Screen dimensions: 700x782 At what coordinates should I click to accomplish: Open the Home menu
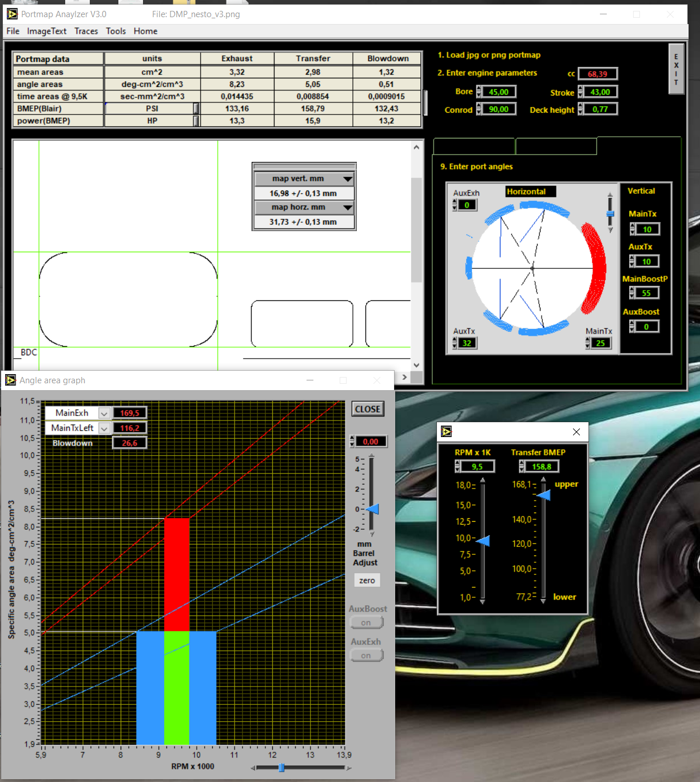pos(145,31)
